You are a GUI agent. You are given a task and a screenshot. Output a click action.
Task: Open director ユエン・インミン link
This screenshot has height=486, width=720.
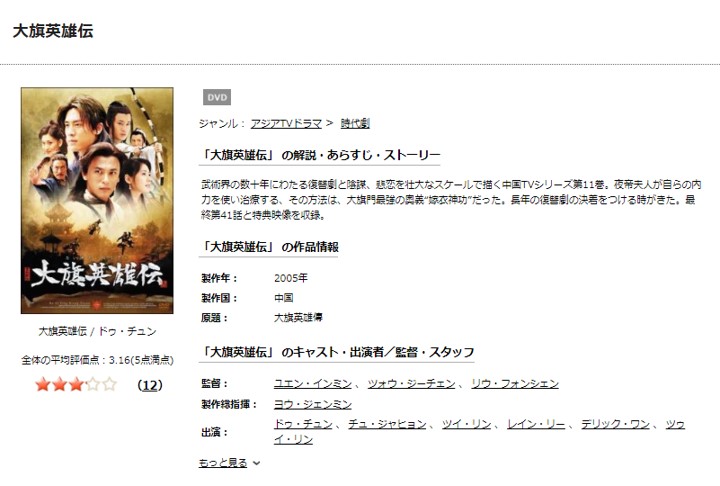click(x=313, y=384)
